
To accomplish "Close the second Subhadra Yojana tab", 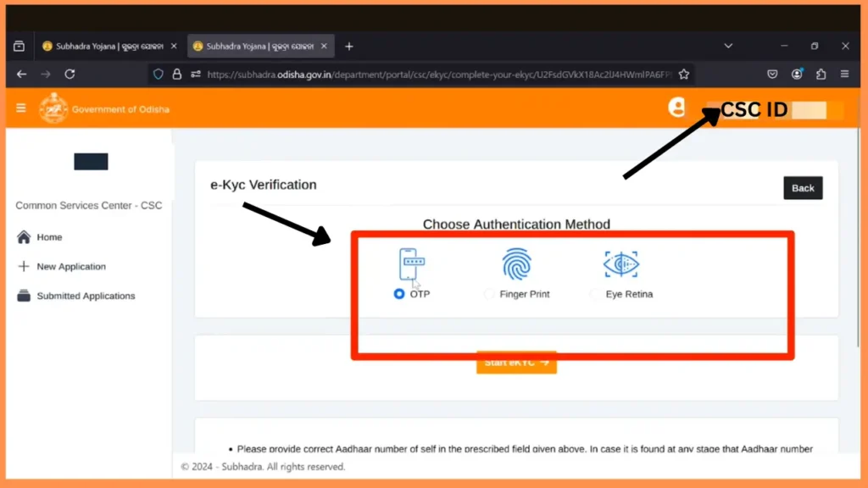I will click(x=324, y=47).
